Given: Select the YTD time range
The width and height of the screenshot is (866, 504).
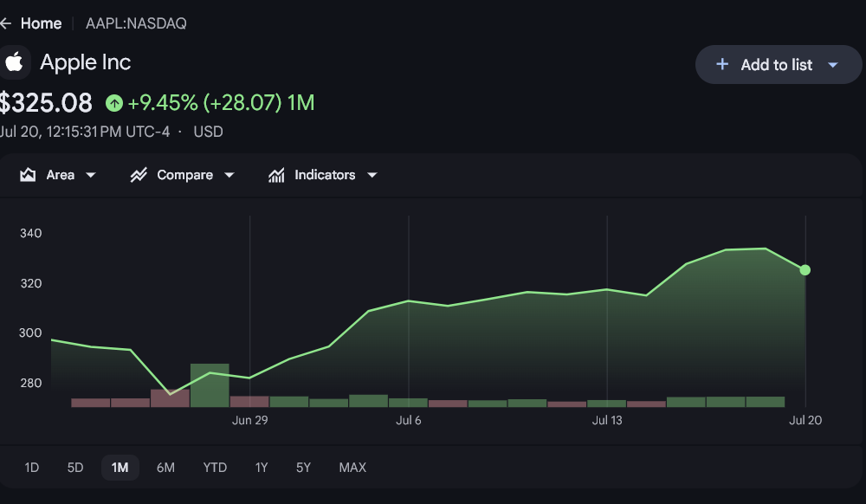Looking at the screenshot, I should tap(215, 468).
